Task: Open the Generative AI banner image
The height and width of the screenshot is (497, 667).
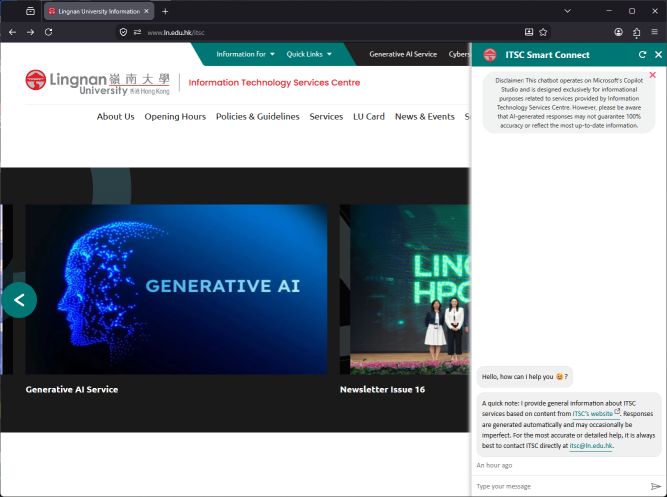Action: [176, 289]
